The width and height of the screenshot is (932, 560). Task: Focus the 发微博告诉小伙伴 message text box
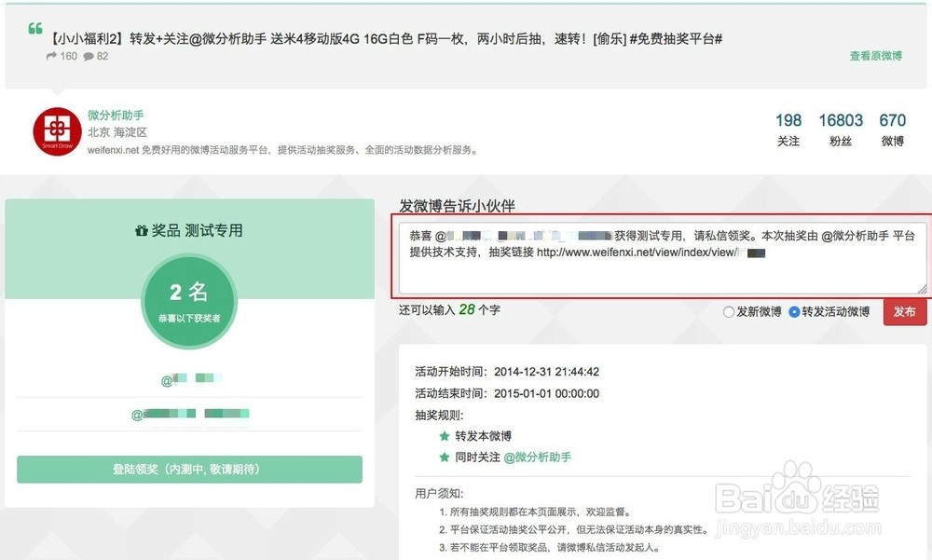tap(663, 258)
